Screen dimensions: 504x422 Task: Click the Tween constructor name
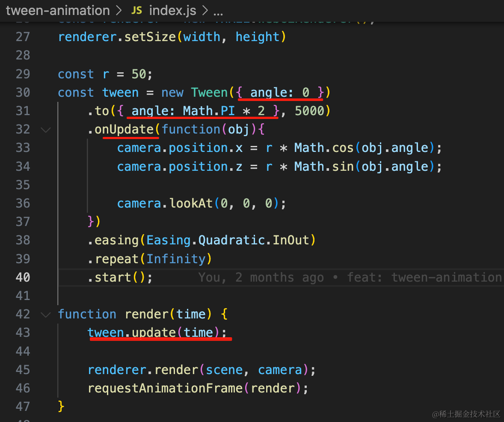pos(209,92)
